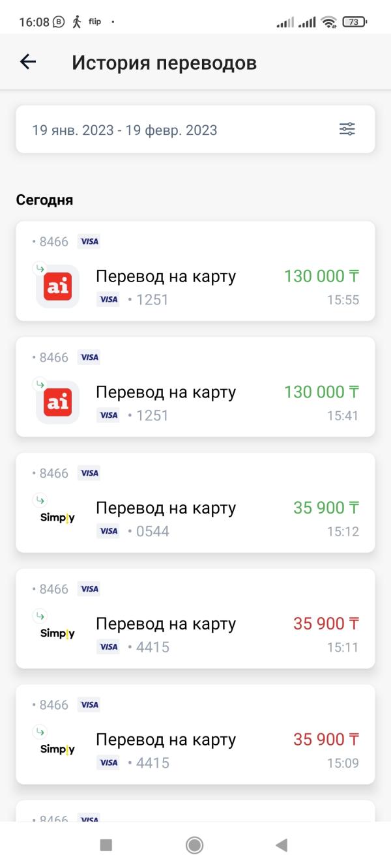Tap the Visa badge next to card 0544
The height and width of the screenshot is (868, 391).
[108, 531]
